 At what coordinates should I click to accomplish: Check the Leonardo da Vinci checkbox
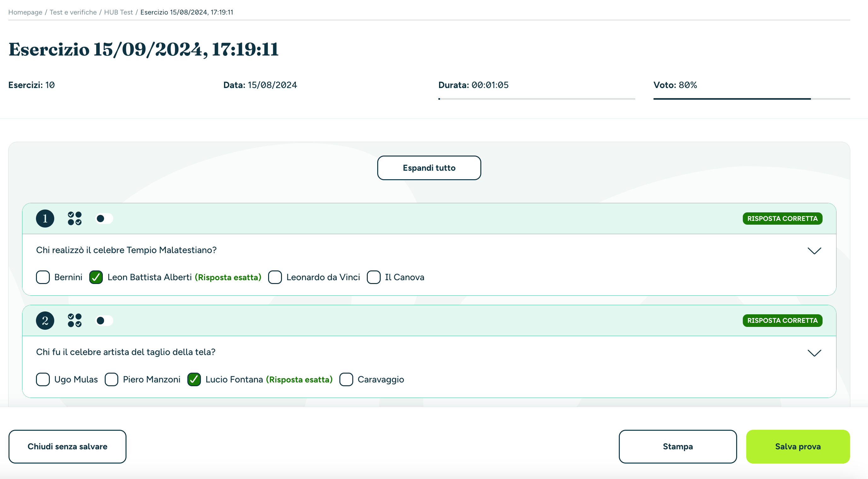tap(275, 277)
